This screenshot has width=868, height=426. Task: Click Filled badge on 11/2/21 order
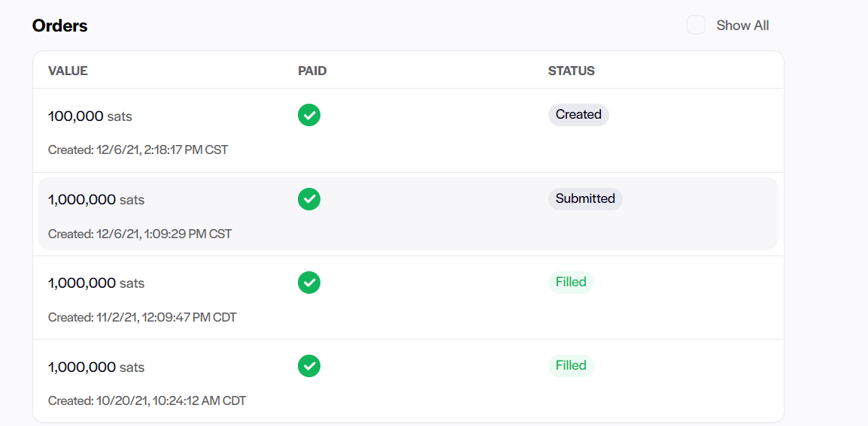coord(571,282)
